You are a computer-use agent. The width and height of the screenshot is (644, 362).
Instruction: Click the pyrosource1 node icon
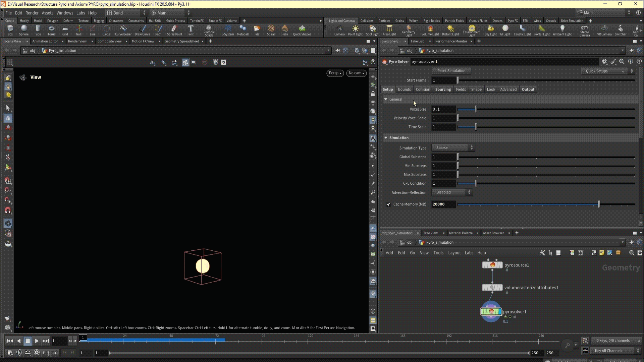tap(492, 265)
